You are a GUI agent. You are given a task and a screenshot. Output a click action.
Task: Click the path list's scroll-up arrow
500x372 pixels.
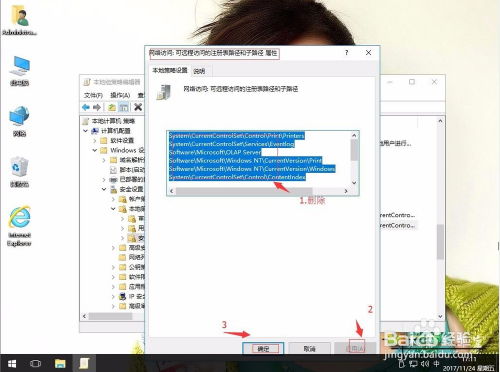(x=354, y=135)
